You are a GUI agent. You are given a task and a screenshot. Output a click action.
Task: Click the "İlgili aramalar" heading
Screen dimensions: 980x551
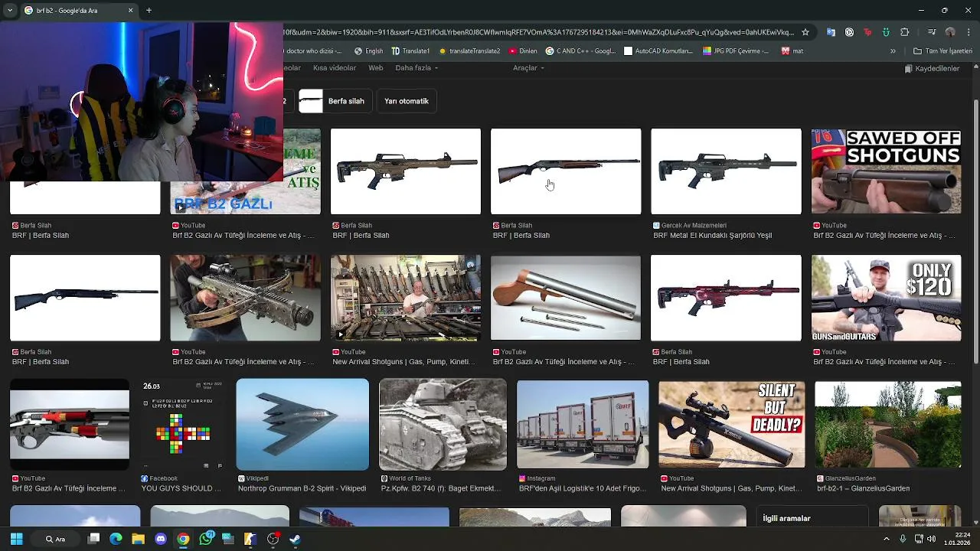786,518
